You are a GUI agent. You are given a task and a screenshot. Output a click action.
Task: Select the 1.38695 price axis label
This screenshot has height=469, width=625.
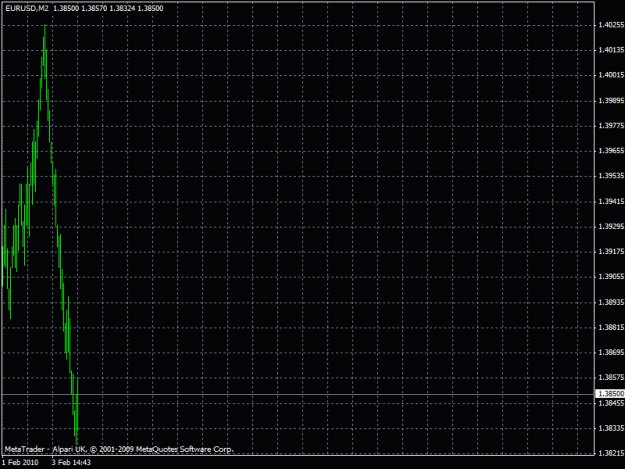tap(611, 353)
